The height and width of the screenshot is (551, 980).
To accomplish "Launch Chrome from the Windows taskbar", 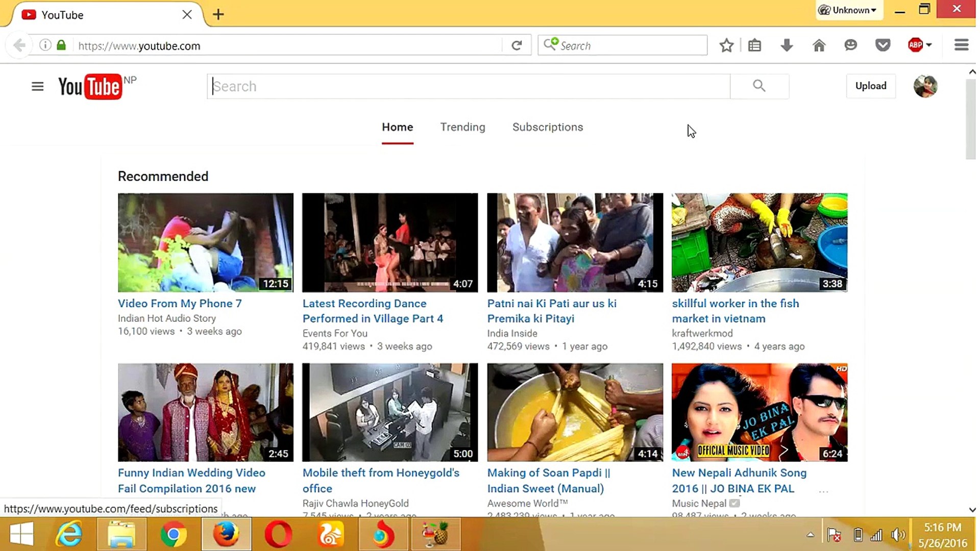I will [173, 534].
